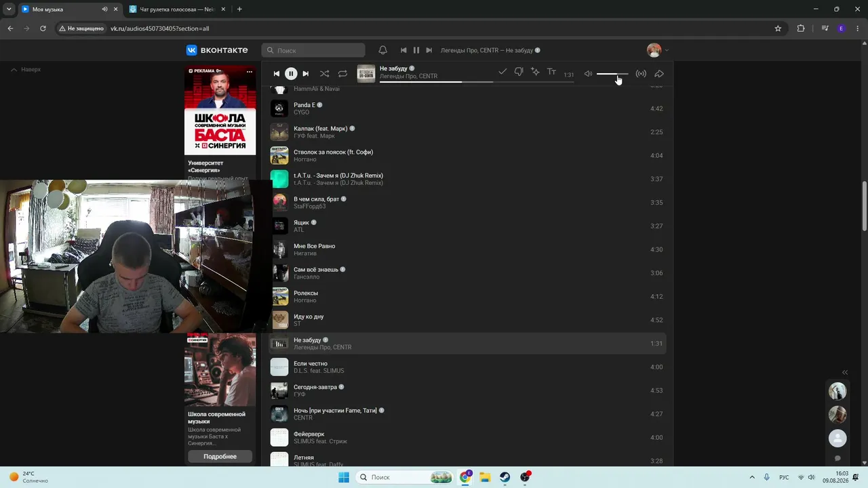868x488 pixels.
Task: Bookmark this page with star icon
Action: (778, 28)
